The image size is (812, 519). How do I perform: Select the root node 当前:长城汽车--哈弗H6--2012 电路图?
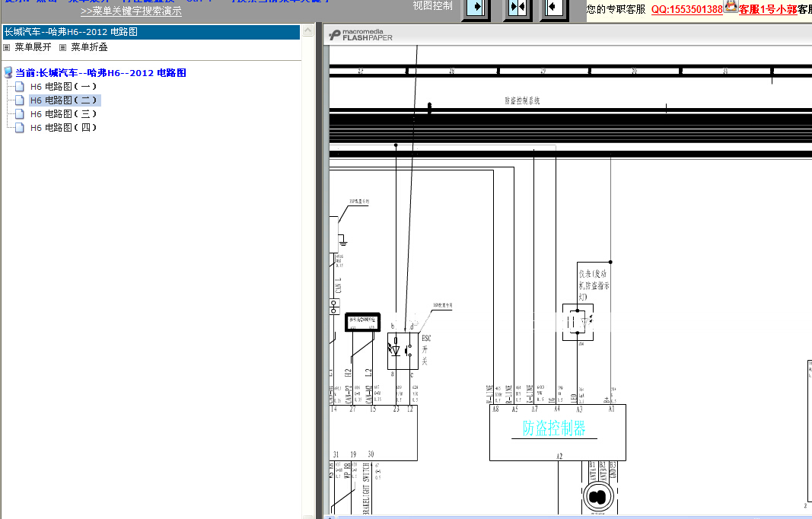pos(100,73)
